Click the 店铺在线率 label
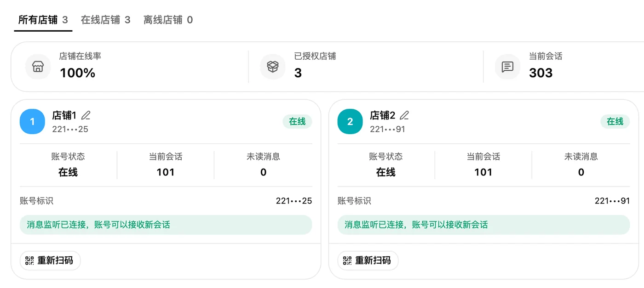This screenshot has height=288, width=644. coord(80,56)
